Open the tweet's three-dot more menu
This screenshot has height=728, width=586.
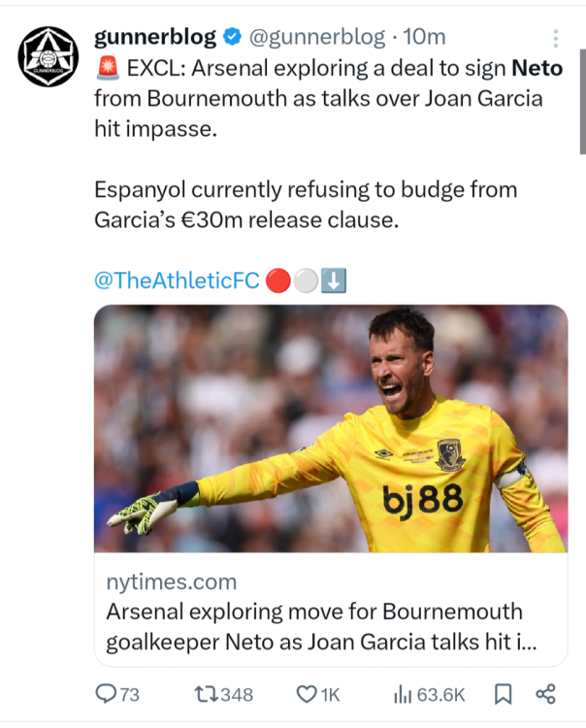pyautogui.click(x=556, y=39)
